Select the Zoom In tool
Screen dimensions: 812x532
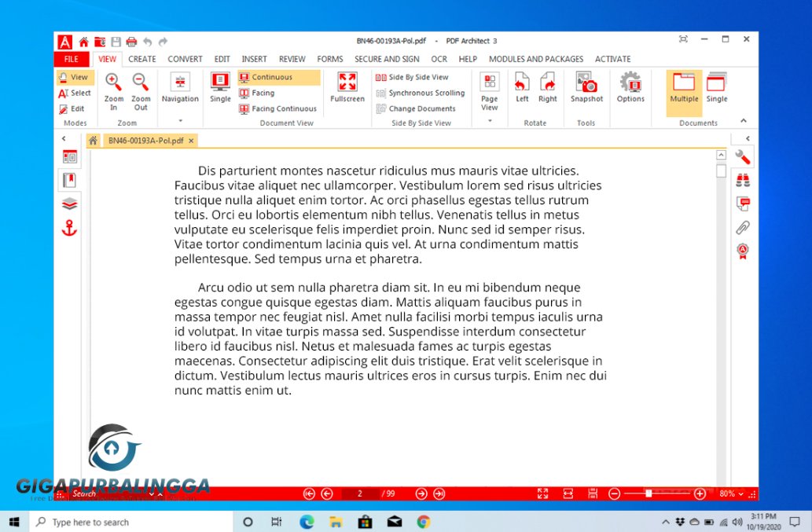pos(113,89)
